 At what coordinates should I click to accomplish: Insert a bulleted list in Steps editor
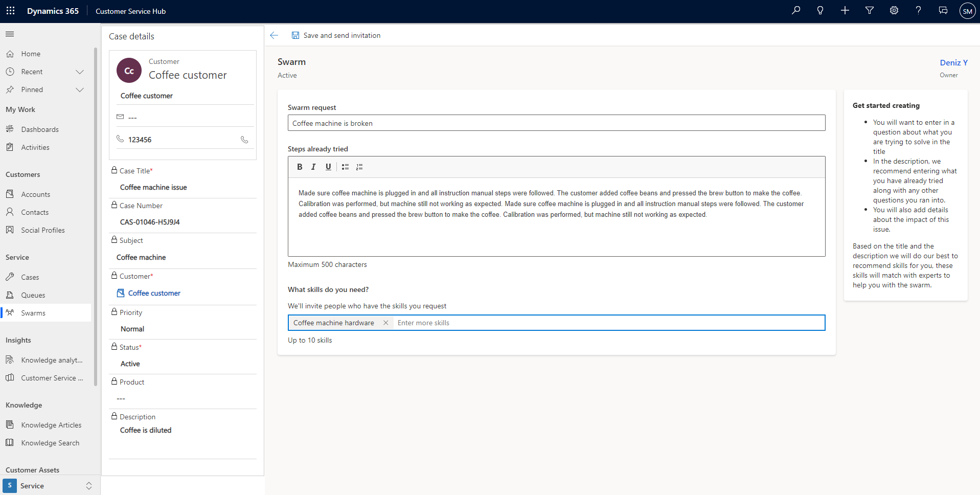(x=345, y=167)
